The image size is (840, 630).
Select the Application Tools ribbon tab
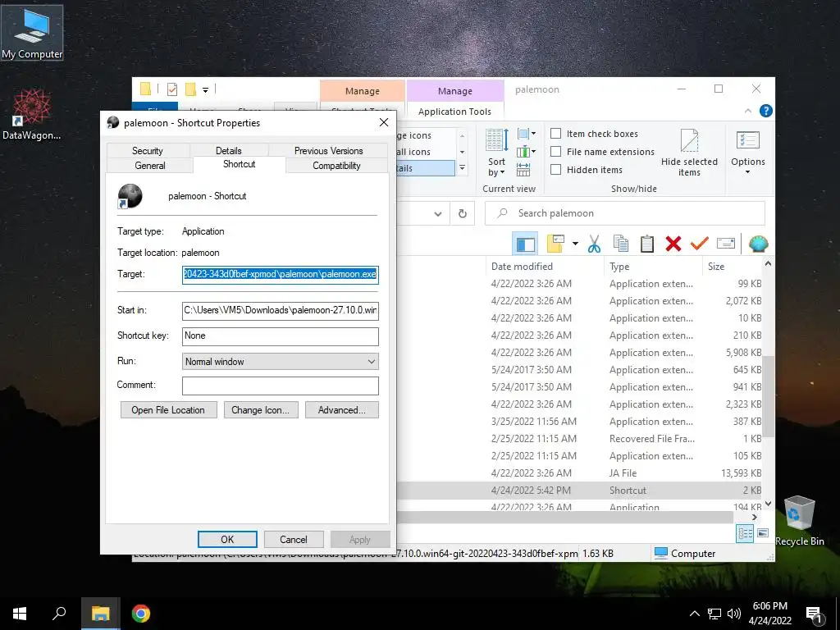pyautogui.click(x=454, y=112)
